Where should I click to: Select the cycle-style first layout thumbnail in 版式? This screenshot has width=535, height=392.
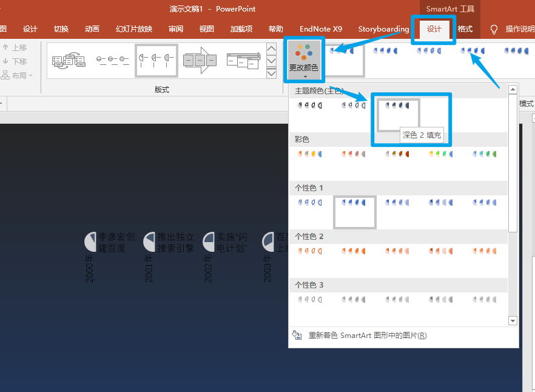click(x=69, y=61)
